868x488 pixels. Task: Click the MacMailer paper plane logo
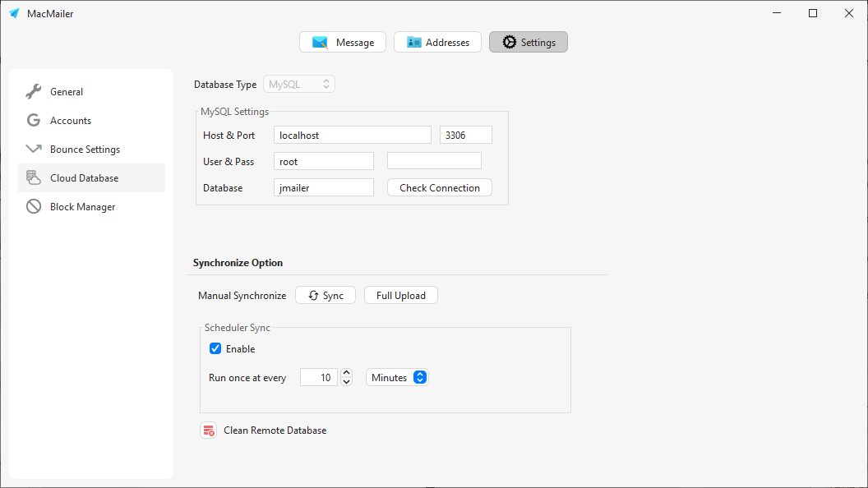(x=14, y=13)
